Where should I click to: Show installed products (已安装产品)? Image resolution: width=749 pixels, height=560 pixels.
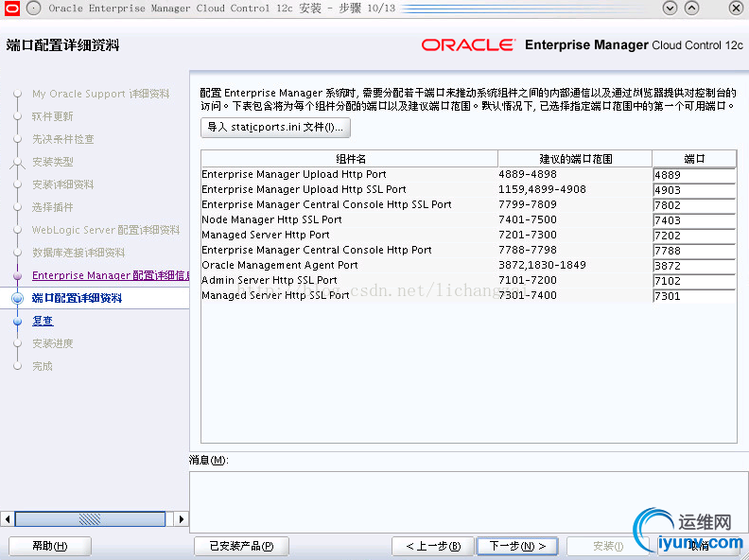pyautogui.click(x=241, y=546)
